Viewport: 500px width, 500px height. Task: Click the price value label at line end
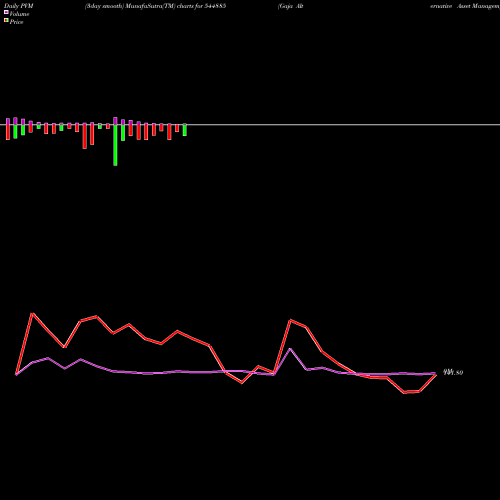tap(453, 372)
